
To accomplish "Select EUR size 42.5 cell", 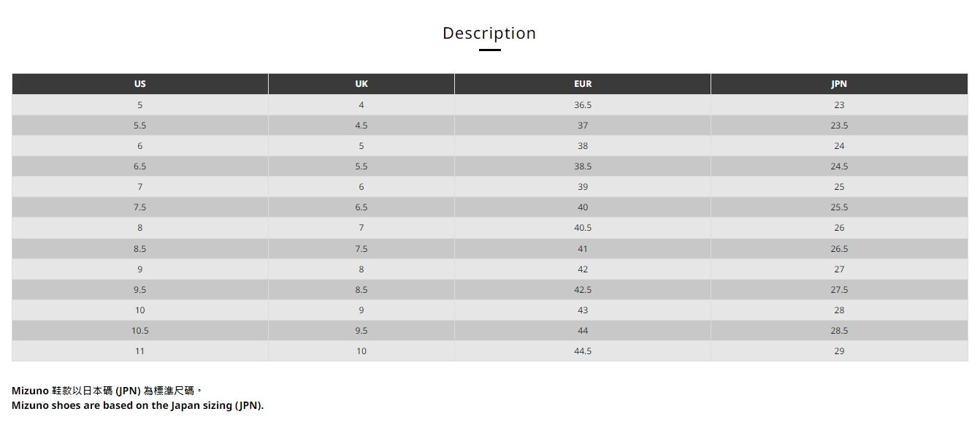I will coord(583,290).
